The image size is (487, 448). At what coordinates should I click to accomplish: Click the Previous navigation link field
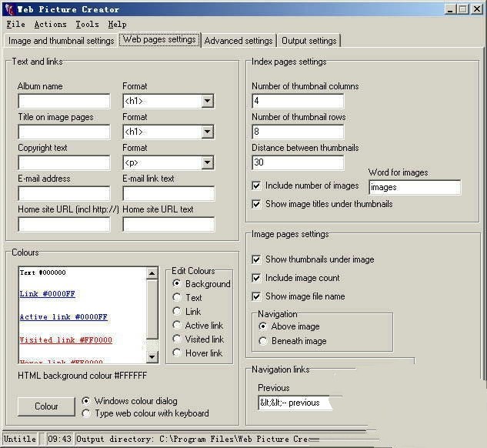point(295,403)
